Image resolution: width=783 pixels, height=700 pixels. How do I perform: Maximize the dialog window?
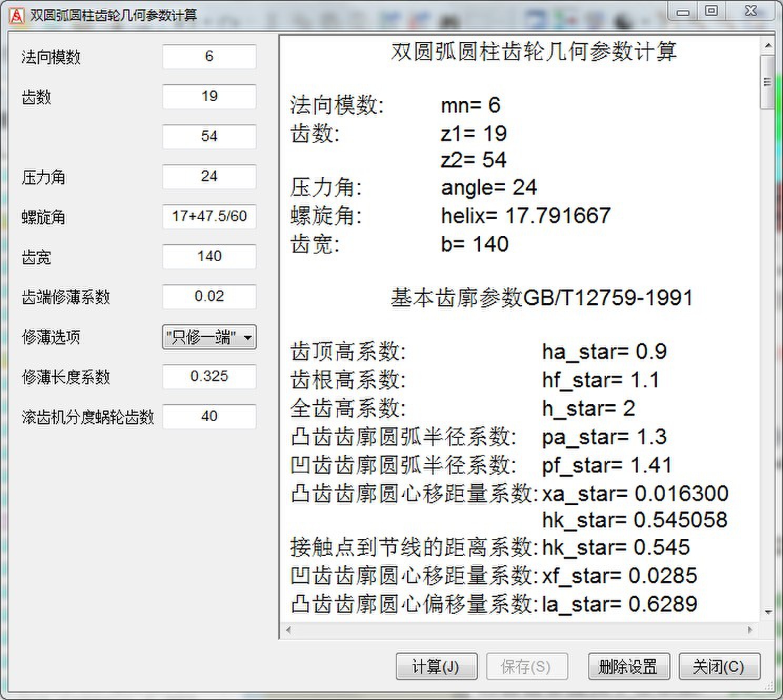(711, 12)
